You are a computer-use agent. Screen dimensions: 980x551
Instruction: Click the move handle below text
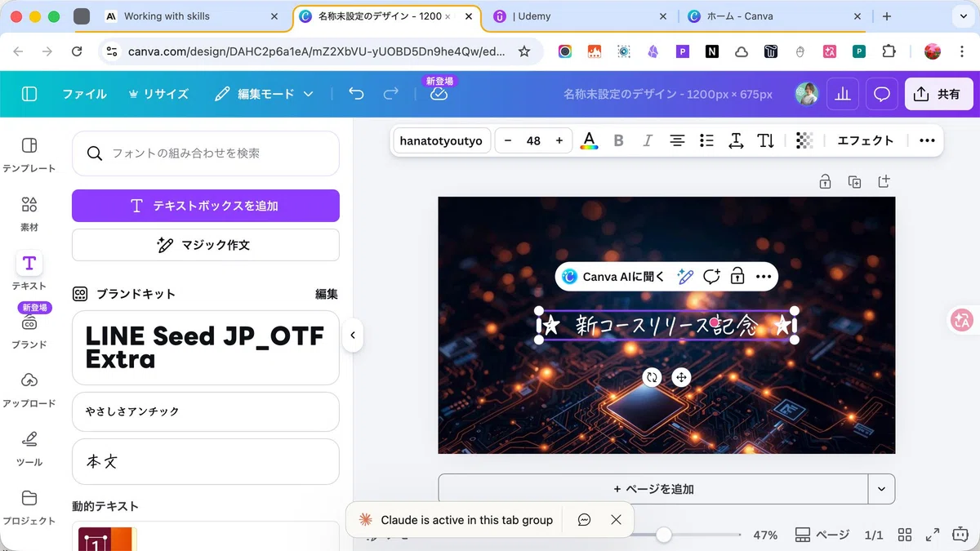[681, 377]
